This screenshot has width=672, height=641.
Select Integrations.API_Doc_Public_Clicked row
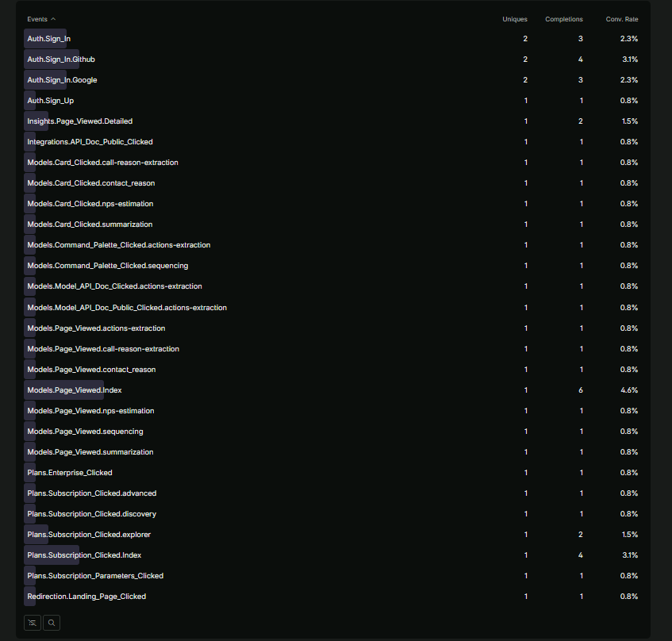tap(90, 142)
